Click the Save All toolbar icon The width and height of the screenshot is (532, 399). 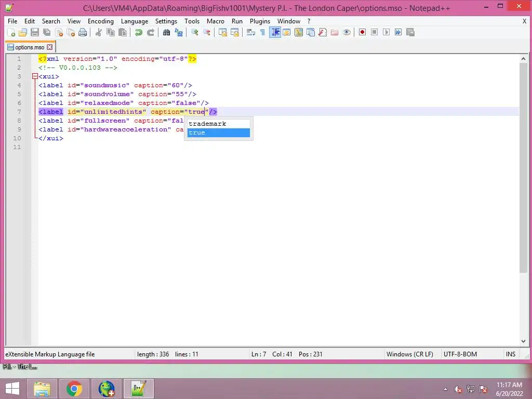pyautogui.click(x=46, y=32)
